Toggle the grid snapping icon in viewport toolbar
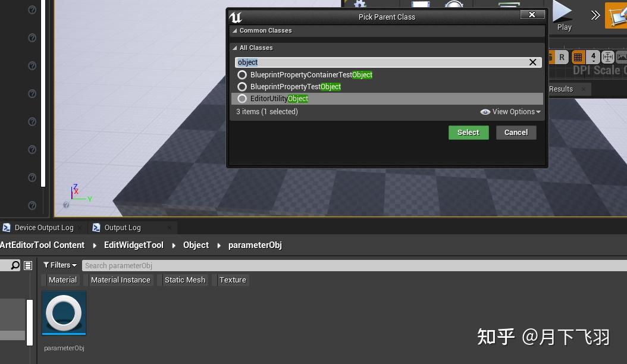The image size is (627, 364). tap(576, 57)
